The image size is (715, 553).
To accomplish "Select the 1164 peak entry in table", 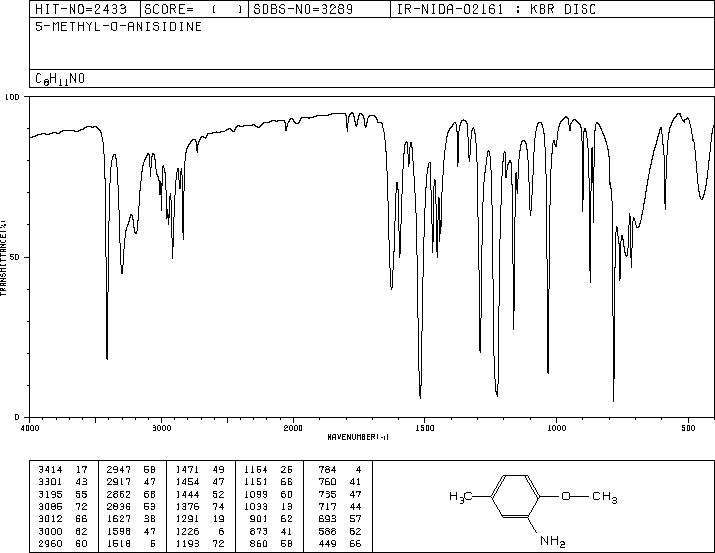I will (269, 470).
